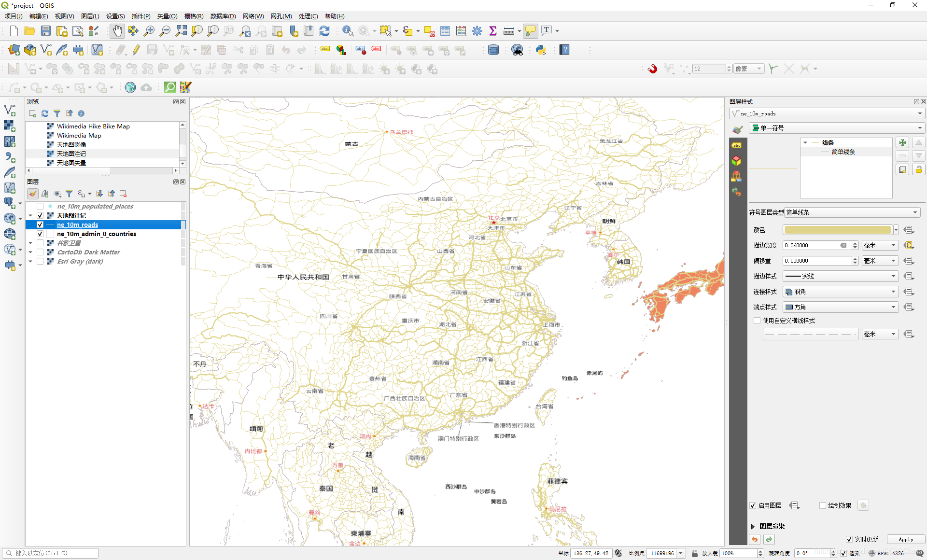Toggle the 实时更新 live update checkbox
Image resolution: width=927 pixels, height=560 pixels.
[x=849, y=539]
